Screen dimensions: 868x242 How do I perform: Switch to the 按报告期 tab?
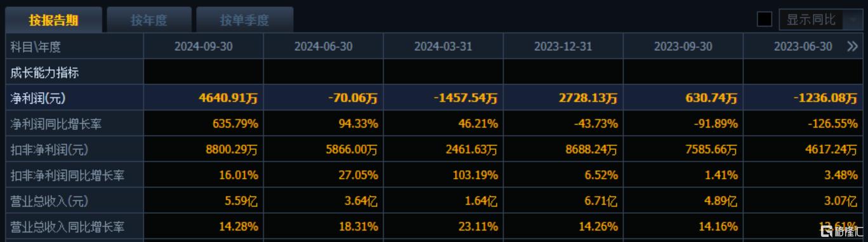click(x=53, y=20)
